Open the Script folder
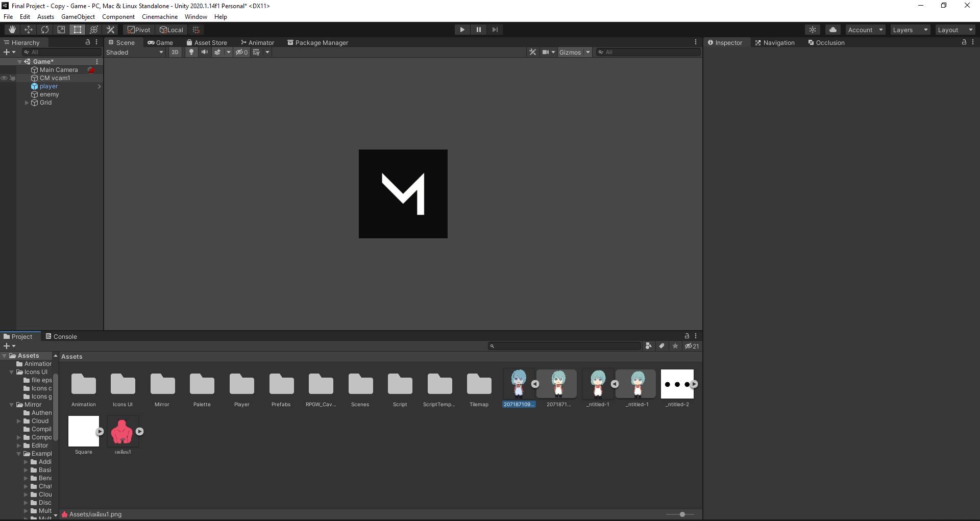 (400, 390)
